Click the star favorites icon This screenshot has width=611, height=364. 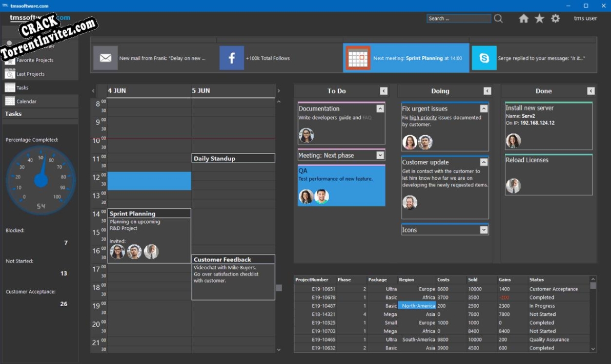click(539, 19)
